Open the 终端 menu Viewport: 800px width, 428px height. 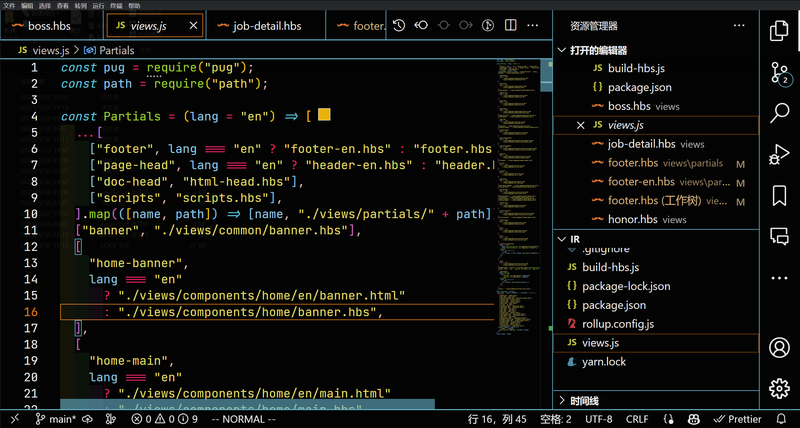tap(116, 6)
